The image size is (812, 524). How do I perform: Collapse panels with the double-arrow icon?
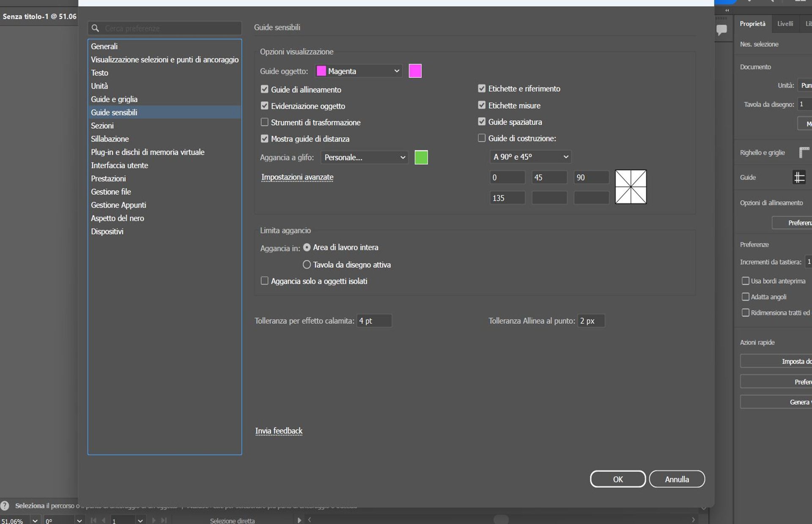coord(727,11)
